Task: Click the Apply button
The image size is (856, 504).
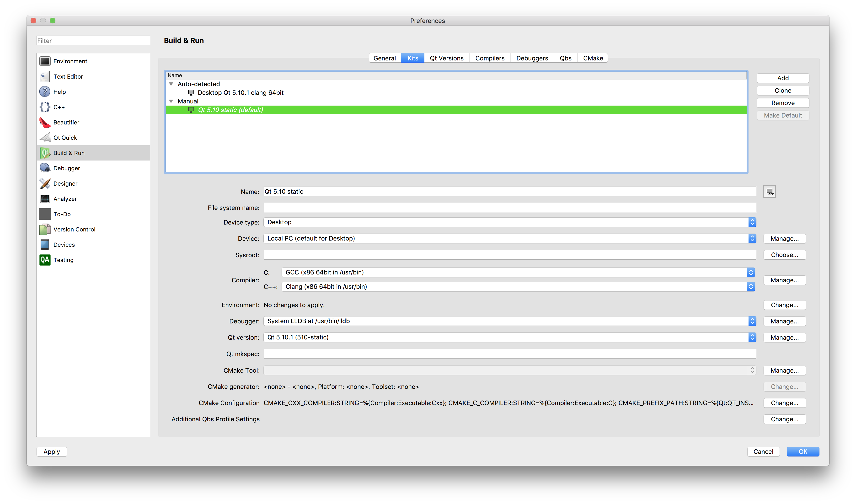Action: [x=52, y=452]
